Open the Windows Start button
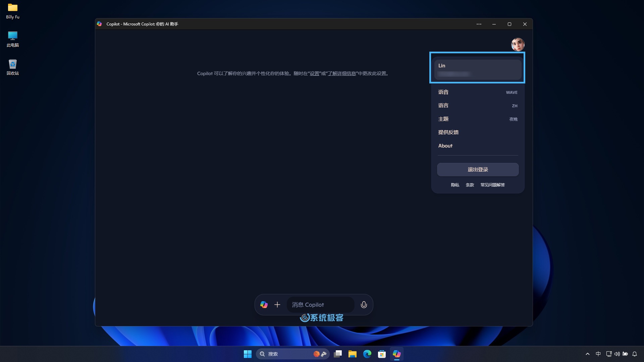Image resolution: width=644 pixels, height=362 pixels. (x=248, y=354)
